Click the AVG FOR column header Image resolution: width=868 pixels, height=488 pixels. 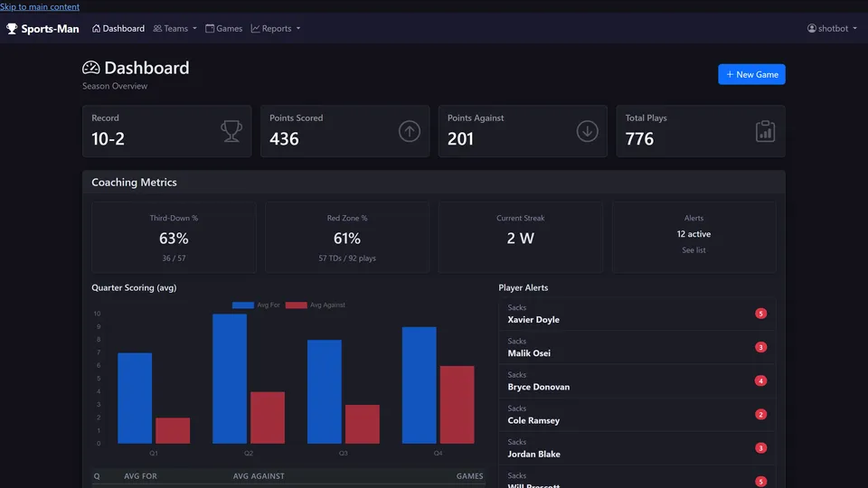[x=141, y=476]
